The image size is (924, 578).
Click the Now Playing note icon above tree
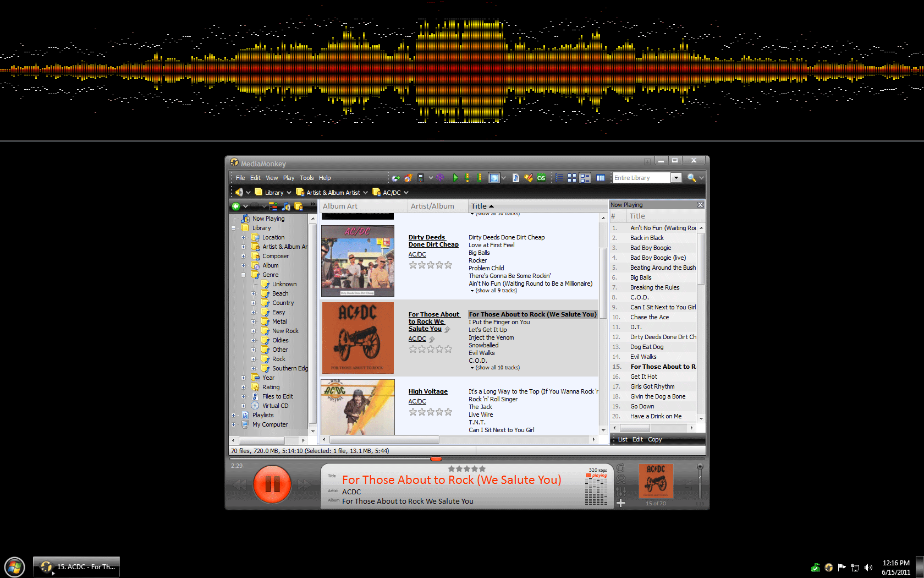(x=286, y=206)
